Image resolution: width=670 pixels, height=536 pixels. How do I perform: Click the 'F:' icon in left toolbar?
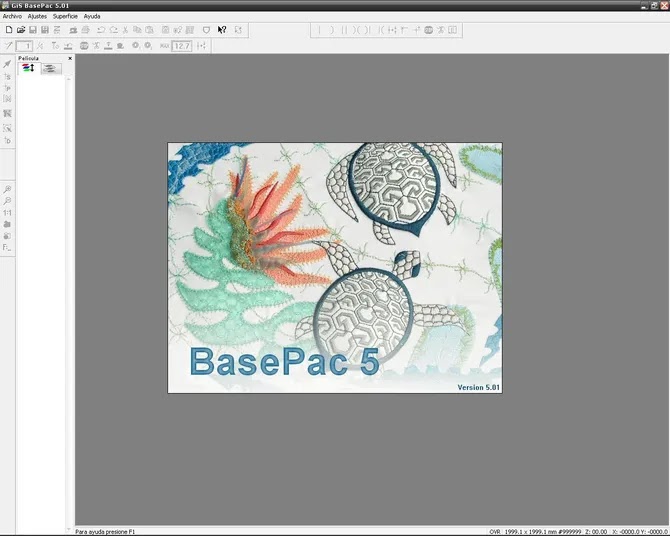pyautogui.click(x=6, y=247)
